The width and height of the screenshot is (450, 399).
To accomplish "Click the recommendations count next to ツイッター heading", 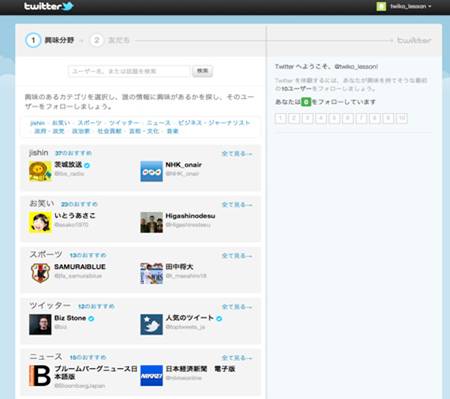I will [x=96, y=306].
